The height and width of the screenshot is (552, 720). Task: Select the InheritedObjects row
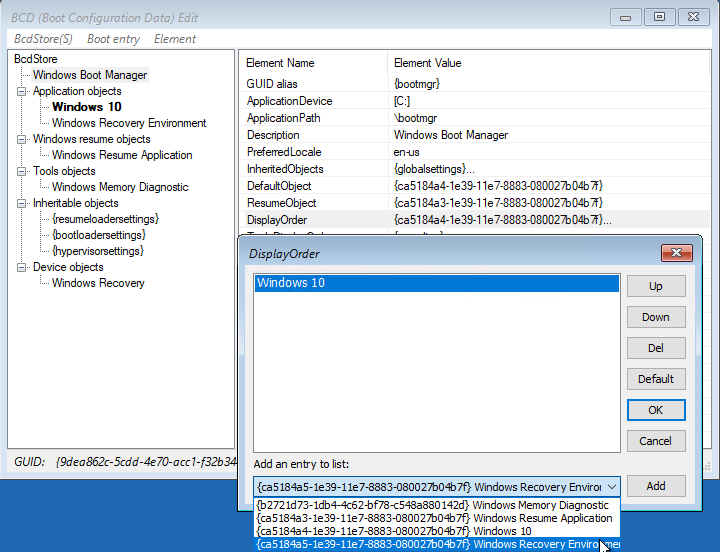point(474,169)
